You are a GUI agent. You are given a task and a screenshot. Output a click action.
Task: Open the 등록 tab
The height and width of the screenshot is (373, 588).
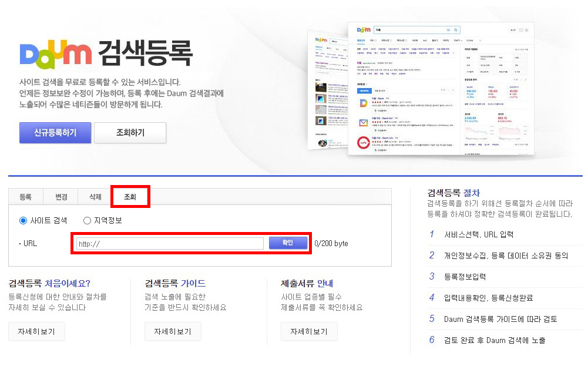[x=25, y=197]
